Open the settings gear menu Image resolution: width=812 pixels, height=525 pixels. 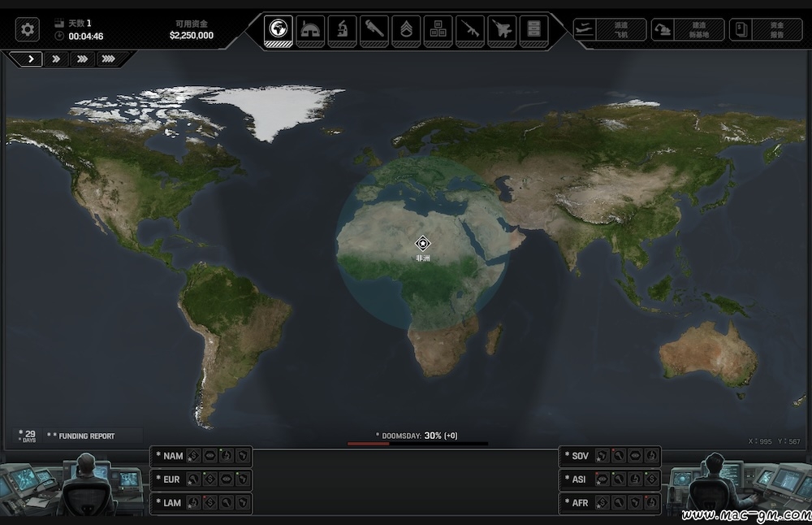[27, 29]
